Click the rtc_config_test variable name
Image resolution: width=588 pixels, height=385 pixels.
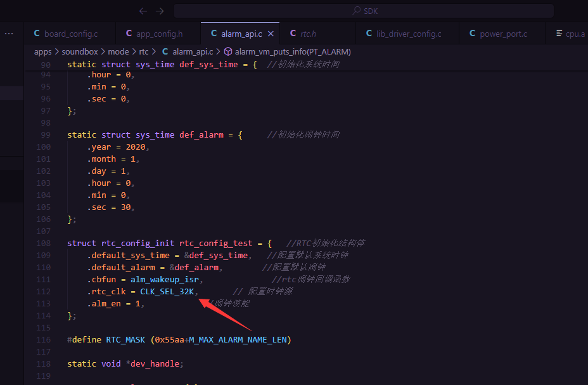pos(215,244)
